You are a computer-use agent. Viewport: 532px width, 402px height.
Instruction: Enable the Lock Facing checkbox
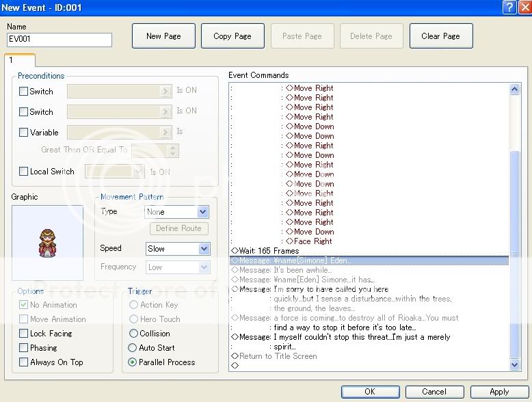[24, 334]
